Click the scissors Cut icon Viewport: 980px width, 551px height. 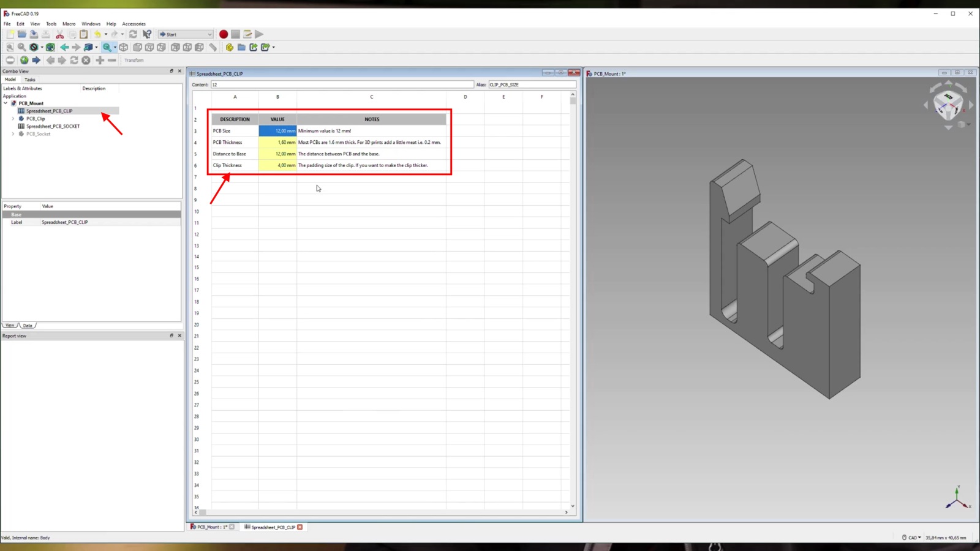pyautogui.click(x=60, y=34)
